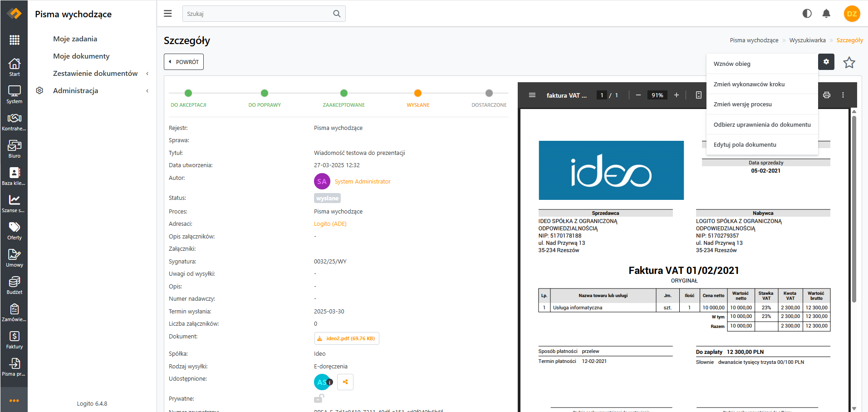Image resolution: width=868 pixels, height=412 pixels.
Task: Open Pisma przychodzące module icon
Action: pos(14,367)
